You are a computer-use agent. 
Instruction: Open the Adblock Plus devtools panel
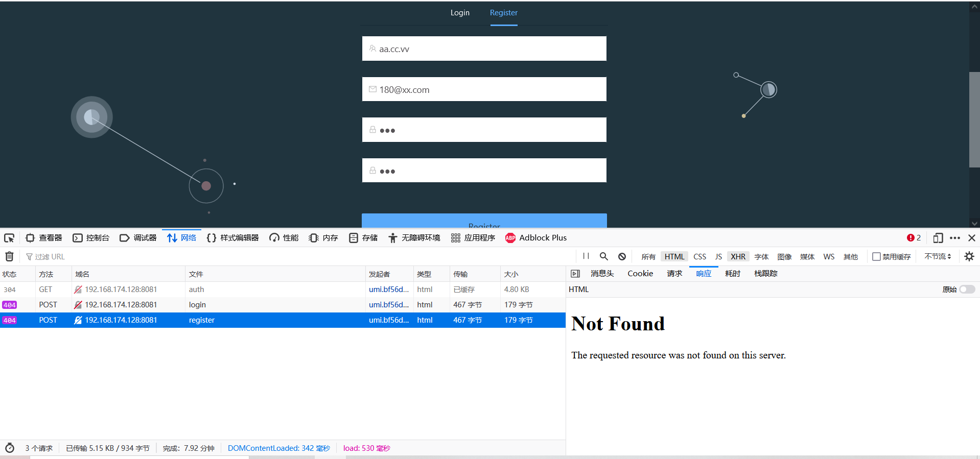(x=536, y=238)
